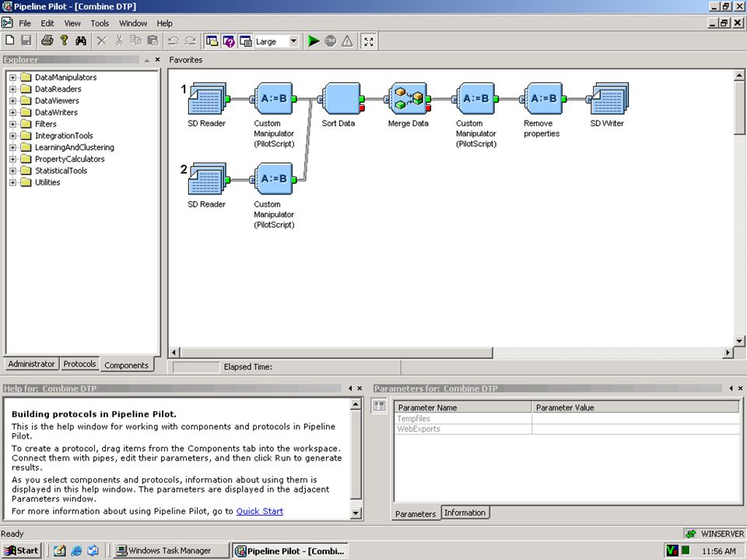Expand the DataReaders folder
747x560 pixels.
coord(13,89)
